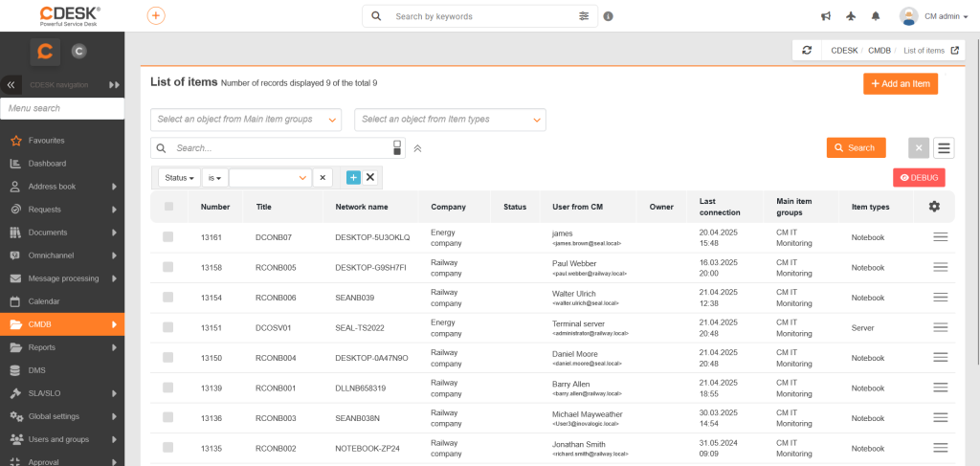Add a filter condition with blue plus
The height and width of the screenshot is (466, 980).
tap(353, 177)
